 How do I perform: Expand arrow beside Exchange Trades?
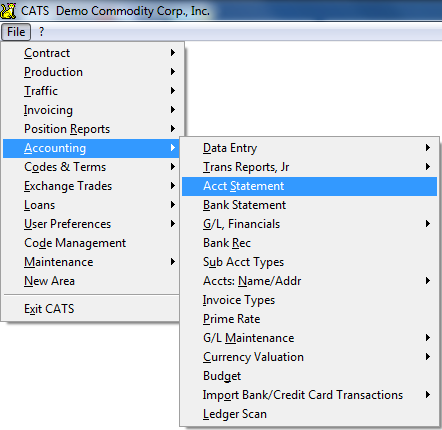coord(173,186)
